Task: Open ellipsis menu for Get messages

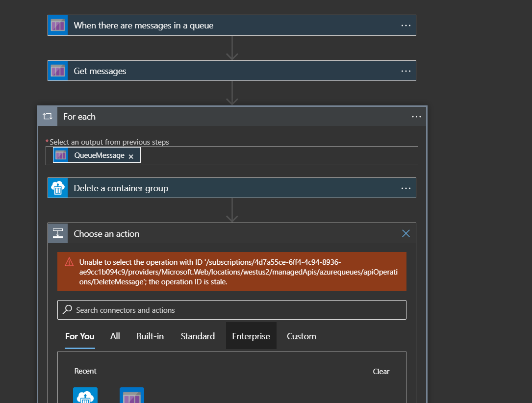Action: pyautogui.click(x=406, y=71)
